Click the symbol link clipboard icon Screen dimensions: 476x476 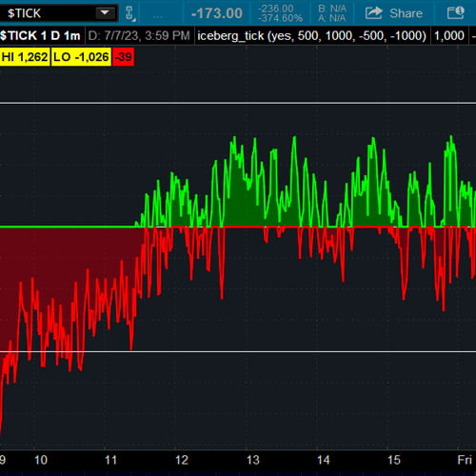(130, 13)
